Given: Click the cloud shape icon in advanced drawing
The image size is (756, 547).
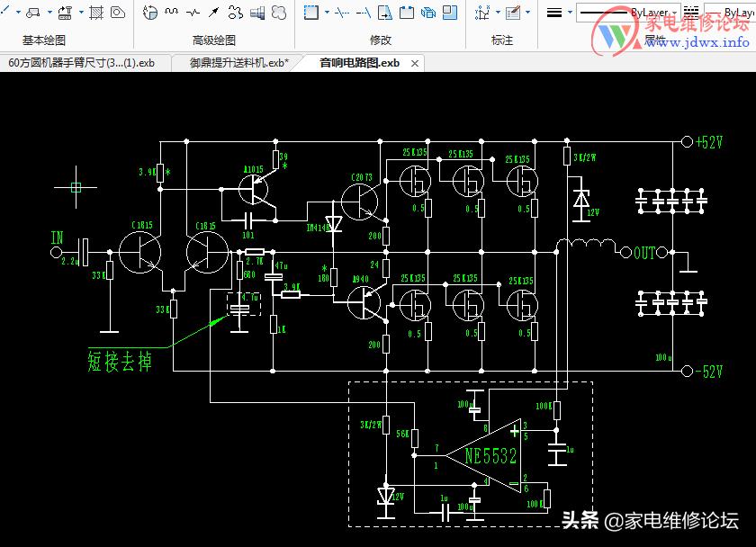Looking at the screenshot, I should tap(280, 13).
